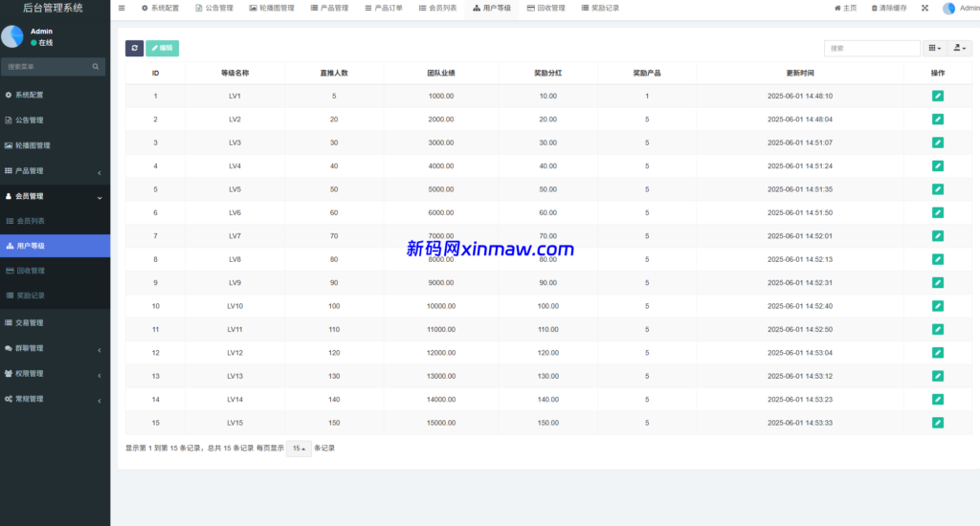The image size is (980, 526).
Task: Click the 团队业绩 column header
Action: tap(441, 73)
